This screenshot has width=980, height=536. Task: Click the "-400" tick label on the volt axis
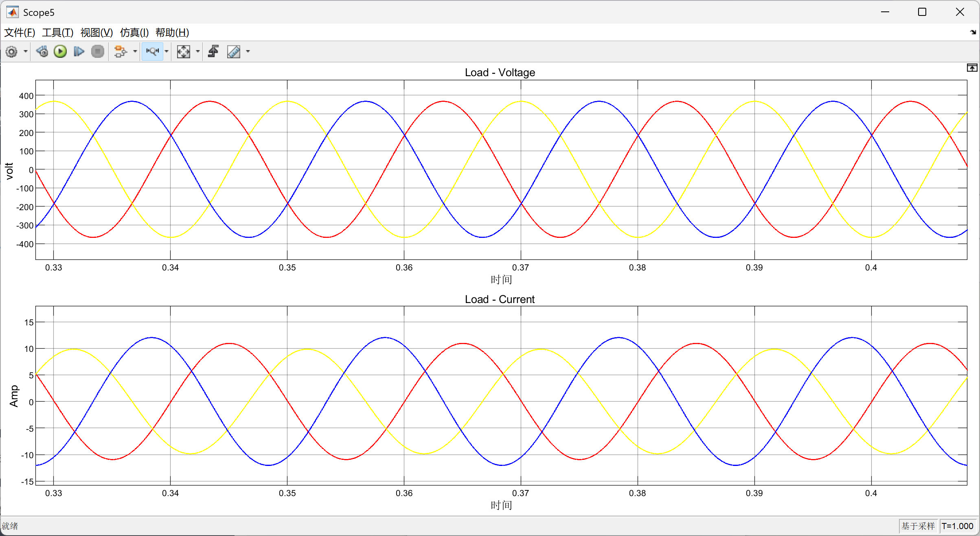(x=25, y=244)
